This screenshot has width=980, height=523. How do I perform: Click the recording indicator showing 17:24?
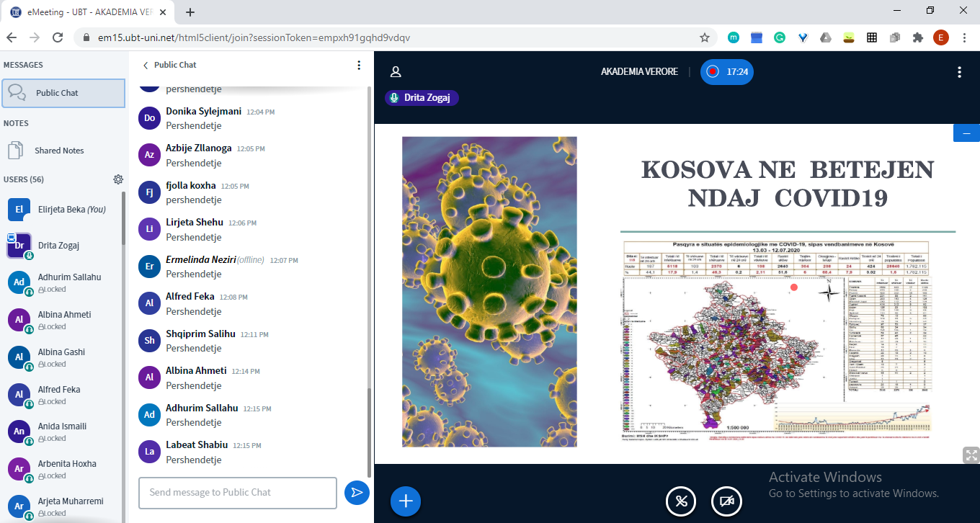coord(726,72)
